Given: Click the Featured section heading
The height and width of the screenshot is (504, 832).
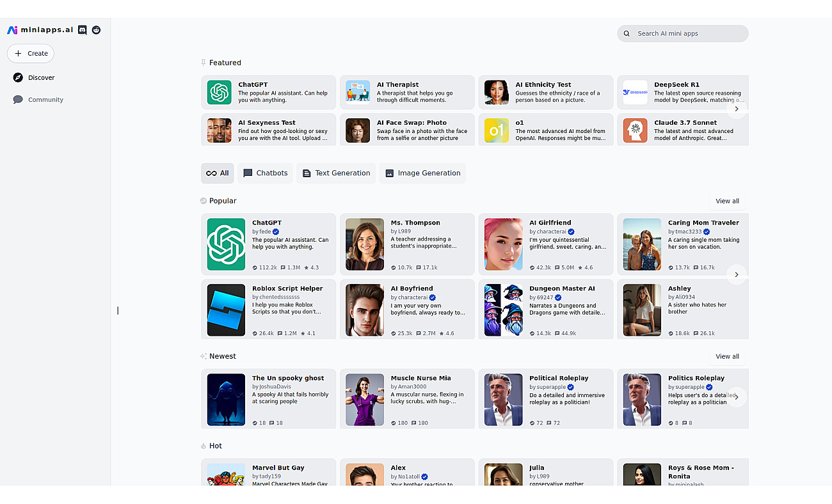Looking at the screenshot, I should tap(225, 63).
